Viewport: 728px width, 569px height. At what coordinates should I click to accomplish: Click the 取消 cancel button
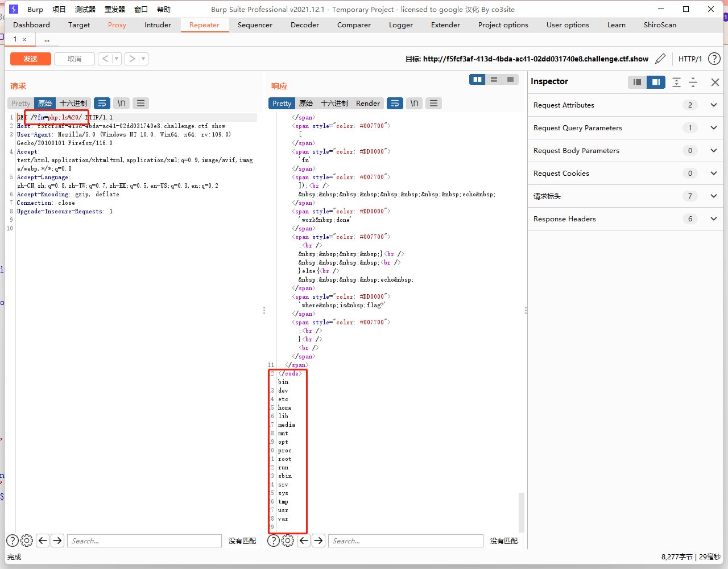click(75, 59)
